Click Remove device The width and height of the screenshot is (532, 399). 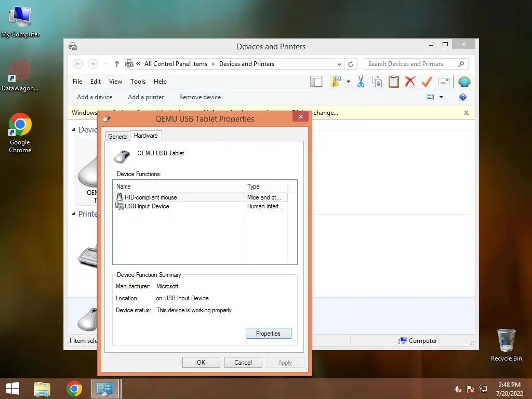[200, 97]
